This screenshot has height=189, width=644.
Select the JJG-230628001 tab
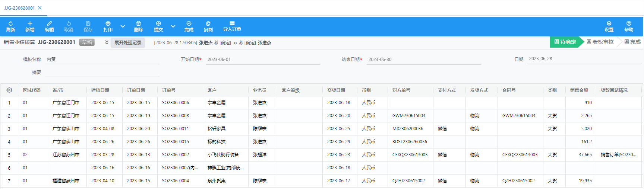[x=20, y=8]
